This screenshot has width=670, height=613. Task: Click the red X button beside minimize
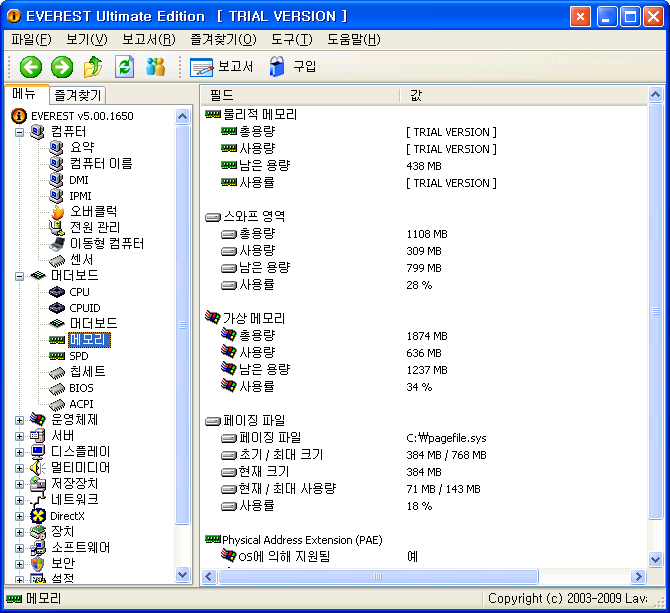tap(580, 17)
